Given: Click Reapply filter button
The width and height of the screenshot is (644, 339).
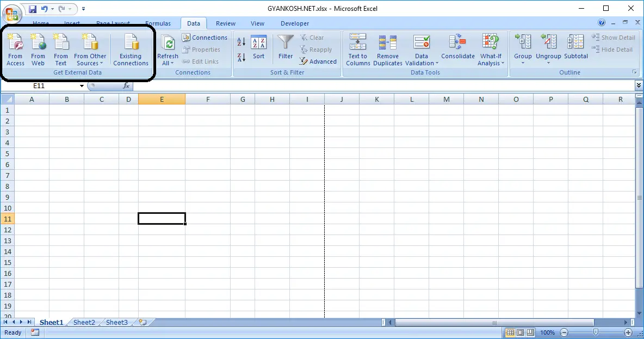Looking at the screenshot, I should point(316,50).
